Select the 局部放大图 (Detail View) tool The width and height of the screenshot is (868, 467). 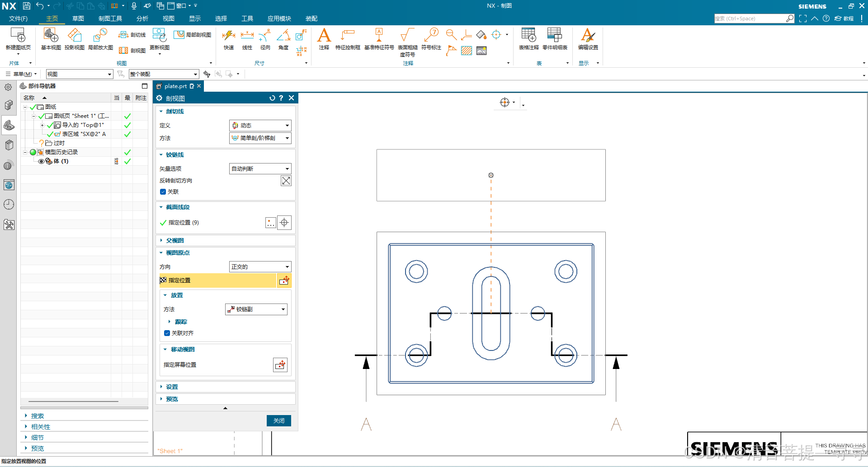(x=100, y=39)
